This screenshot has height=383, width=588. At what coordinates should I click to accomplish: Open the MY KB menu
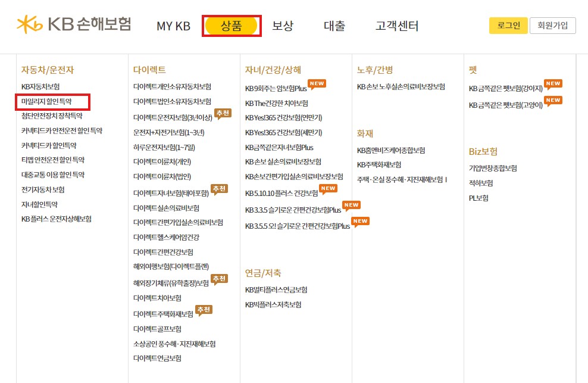click(x=173, y=26)
